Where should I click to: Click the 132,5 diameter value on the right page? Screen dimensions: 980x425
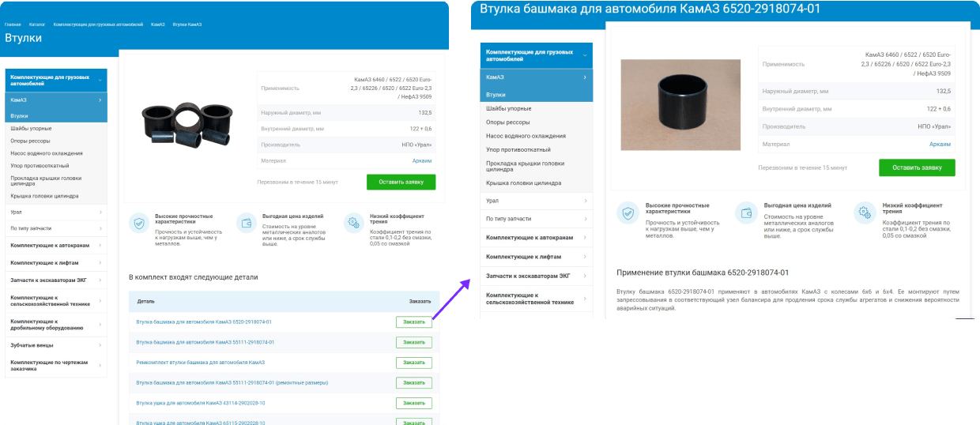(x=944, y=91)
